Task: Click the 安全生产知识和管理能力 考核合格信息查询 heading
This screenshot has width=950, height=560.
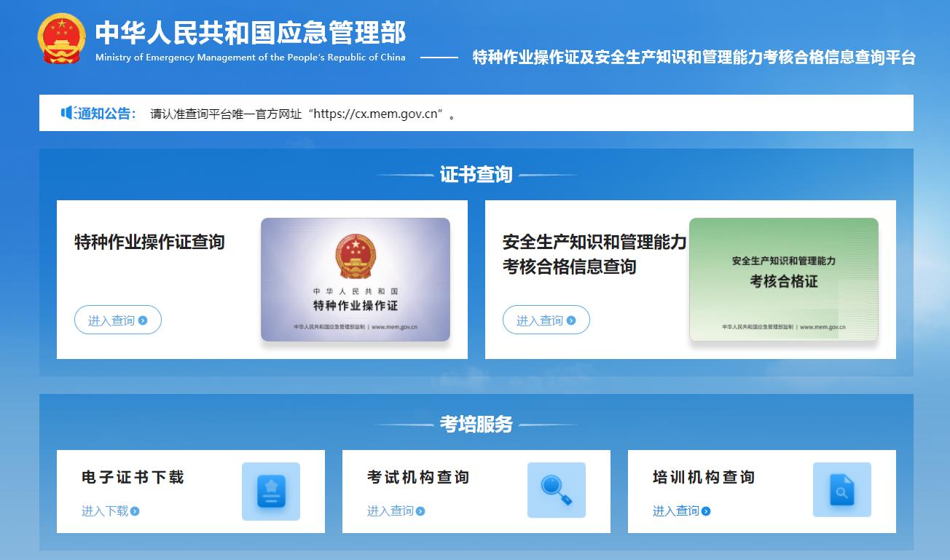Action: (x=594, y=254)
